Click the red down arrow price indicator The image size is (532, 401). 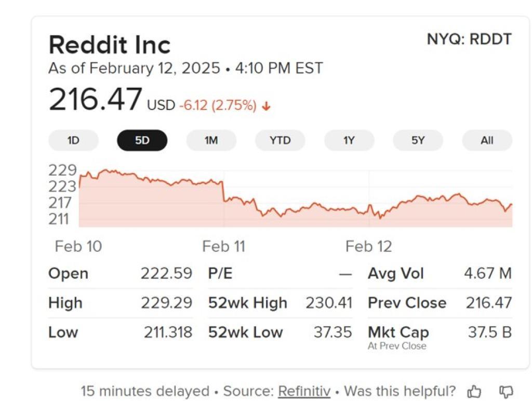coord(267,106)
